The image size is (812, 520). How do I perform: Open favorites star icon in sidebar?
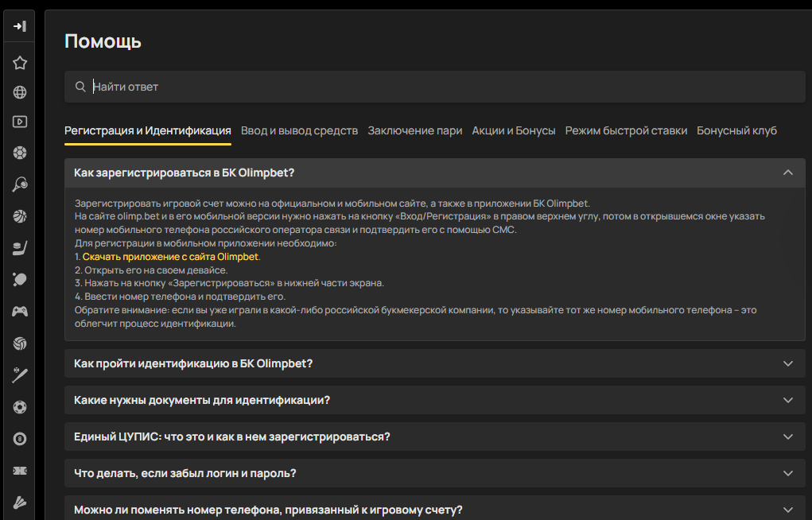tap(20, 63)
